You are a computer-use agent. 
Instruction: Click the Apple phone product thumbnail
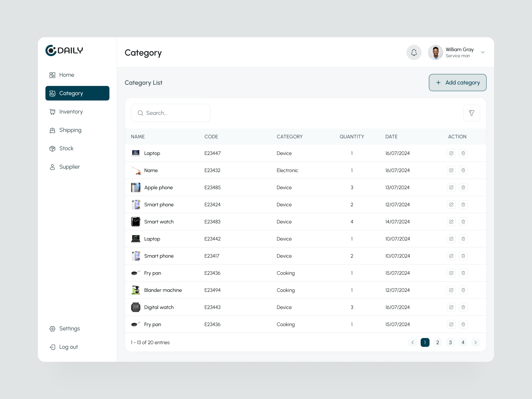point(136,187)
